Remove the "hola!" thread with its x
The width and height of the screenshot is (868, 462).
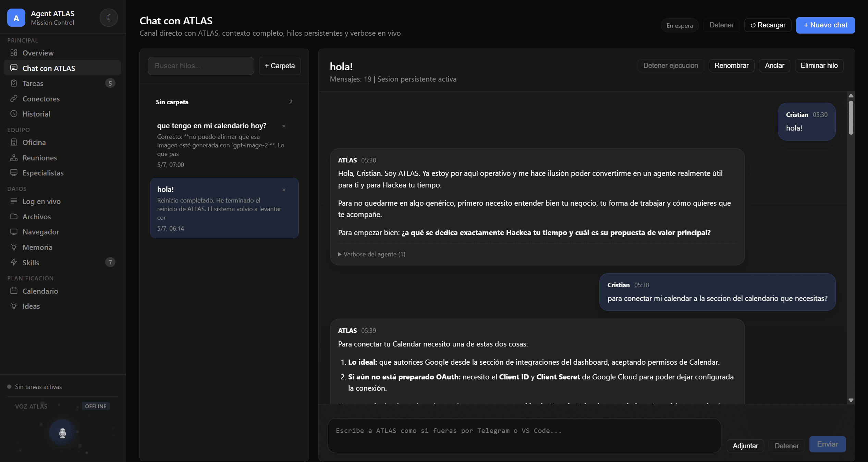tap(284, 190)
